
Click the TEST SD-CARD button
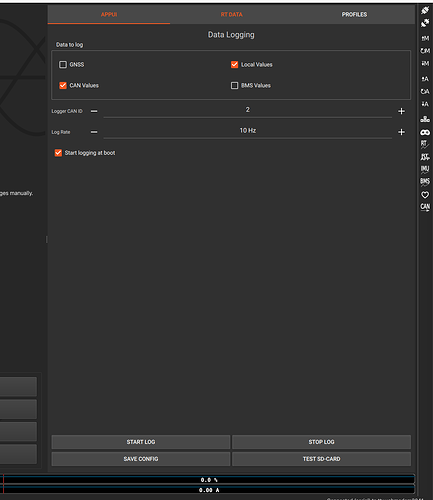(x=321, y=459)
